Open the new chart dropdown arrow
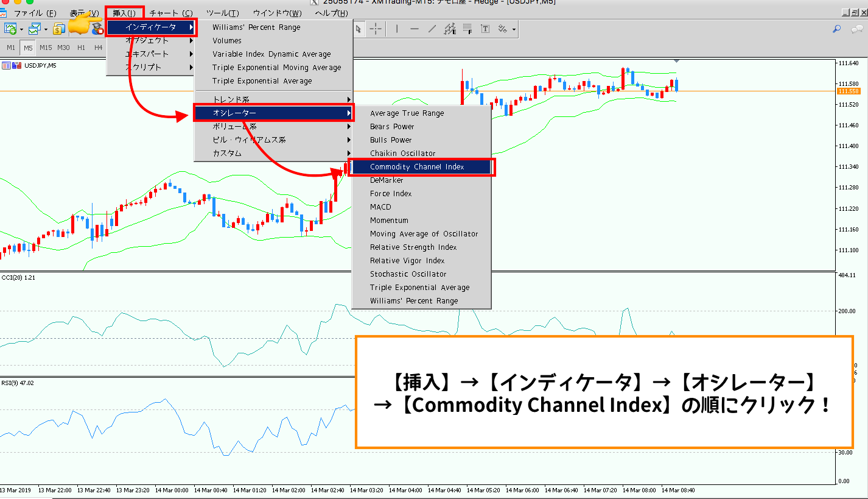The width and height of the screenshot is (868, 499). point(21,29)
